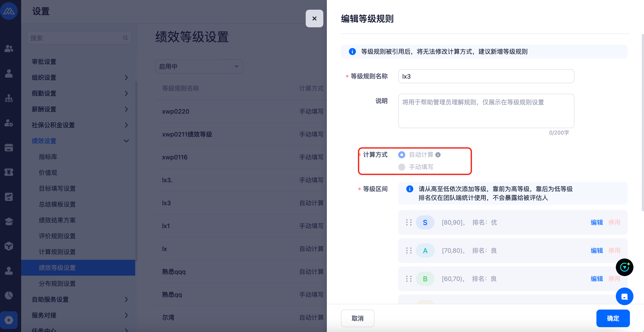Open 评价规则设置 submenu item

tap(57, 236)
